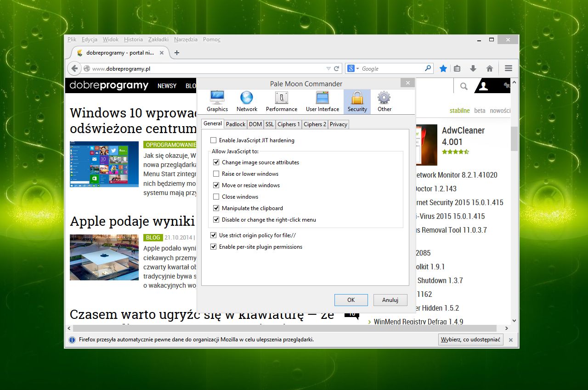Open the Graphics category in Pale Moon Commander
Screen dimensions: 588x390
pos(217,101)
